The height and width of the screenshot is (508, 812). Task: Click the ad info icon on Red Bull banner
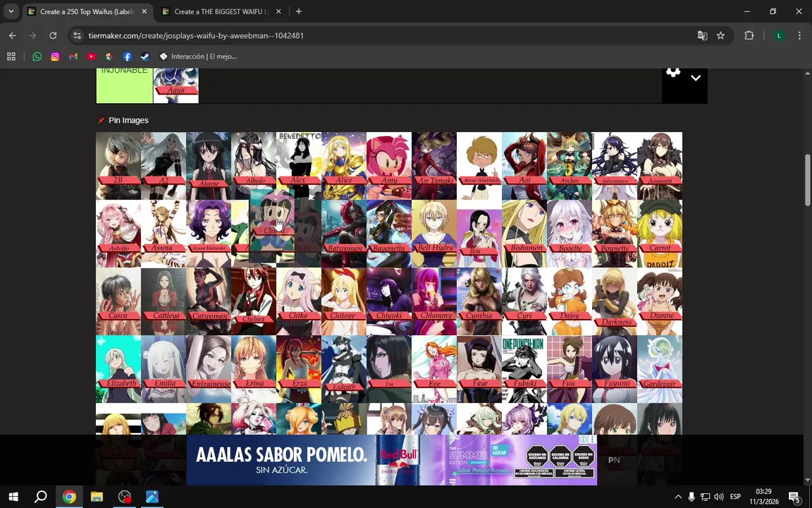(x=584, y=439)
